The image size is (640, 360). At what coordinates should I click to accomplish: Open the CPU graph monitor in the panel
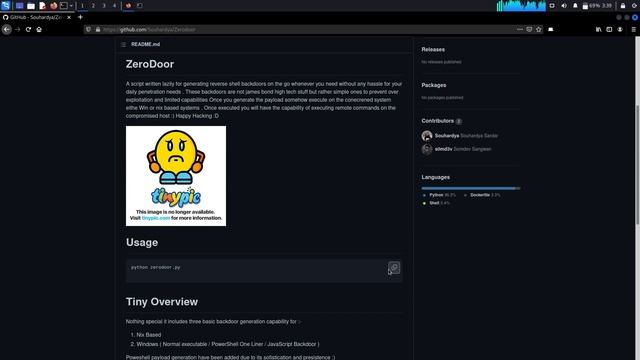[x=521, y=6]
